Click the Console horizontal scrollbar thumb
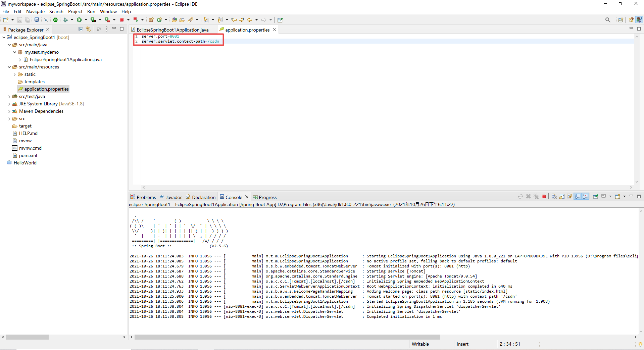This screenshot has height=350, width=644. [287, 337]
